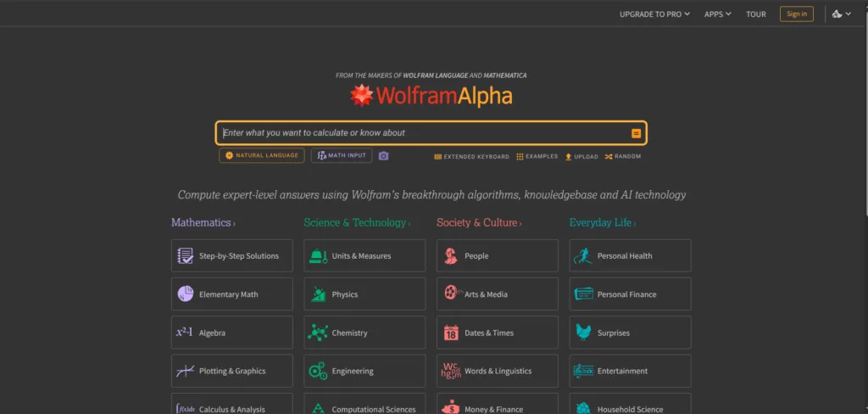Click the Calculus & Analysis integral icon

pos(185,409)
